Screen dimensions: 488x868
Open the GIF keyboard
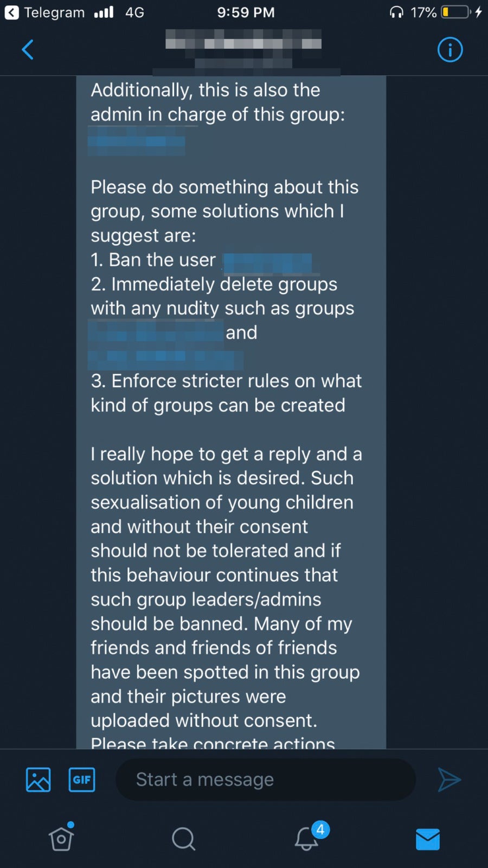click(x=81, y=780)
